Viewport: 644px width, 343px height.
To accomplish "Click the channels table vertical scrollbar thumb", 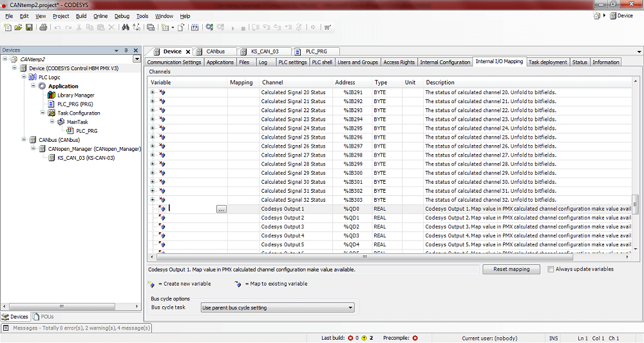I will pyautogui.click(x=636, y=204).
